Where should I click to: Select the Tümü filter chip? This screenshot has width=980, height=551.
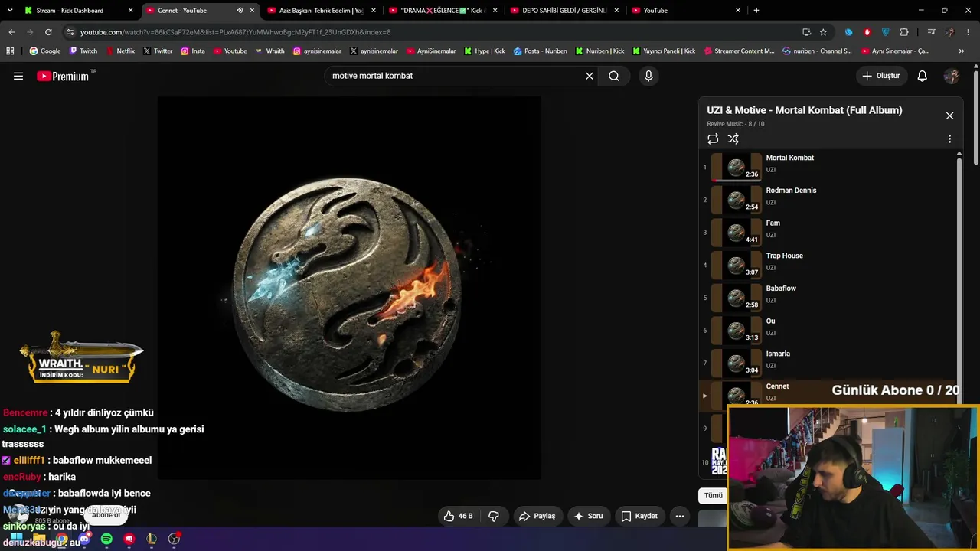[x=714, y=495]
